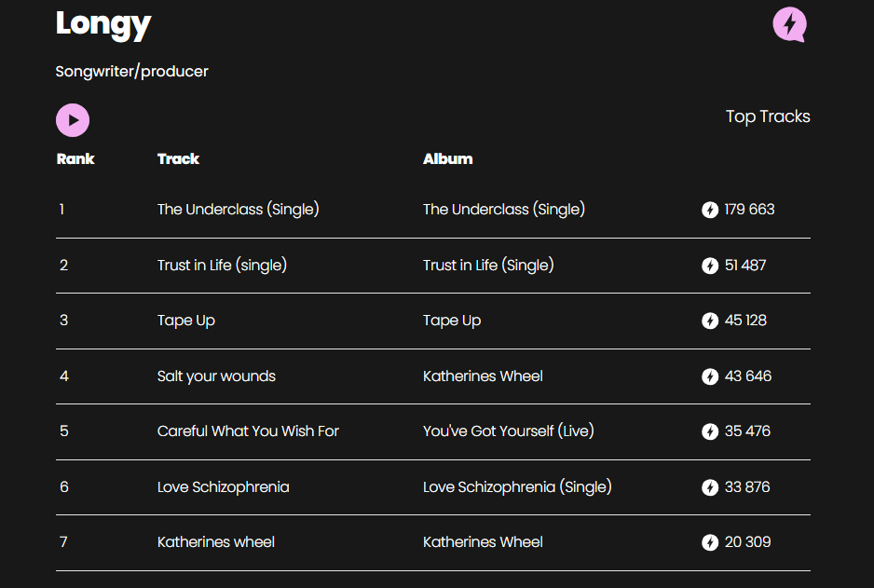Click the Album column header

[x=447, y=159]
